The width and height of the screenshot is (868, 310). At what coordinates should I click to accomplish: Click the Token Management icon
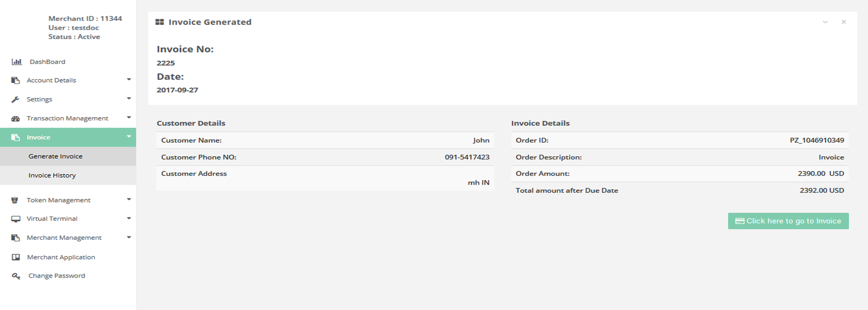pos(15,200)
